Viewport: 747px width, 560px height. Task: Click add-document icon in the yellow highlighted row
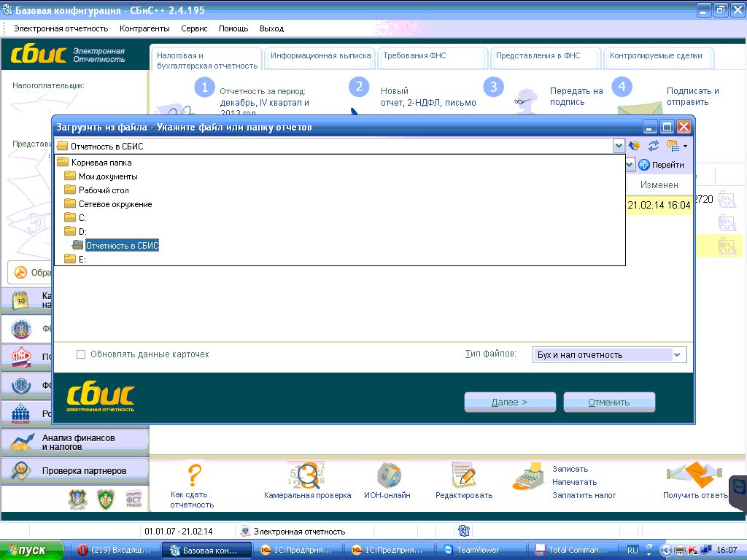[x=727, y=246]
